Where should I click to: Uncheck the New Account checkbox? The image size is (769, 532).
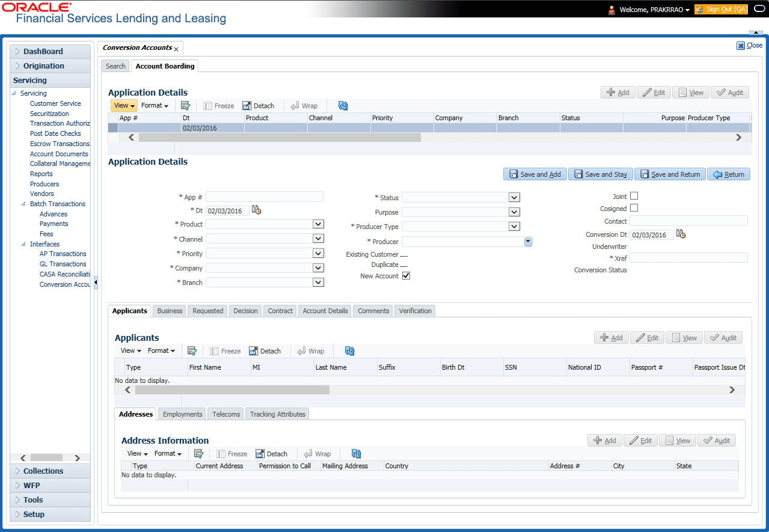click(406, 276)
